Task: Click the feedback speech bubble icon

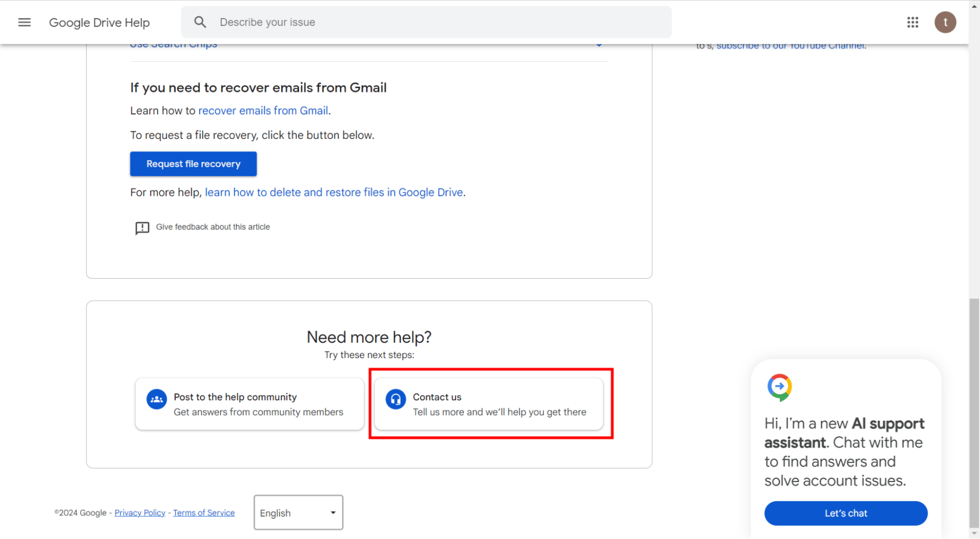Action: (x=141, y=227)
